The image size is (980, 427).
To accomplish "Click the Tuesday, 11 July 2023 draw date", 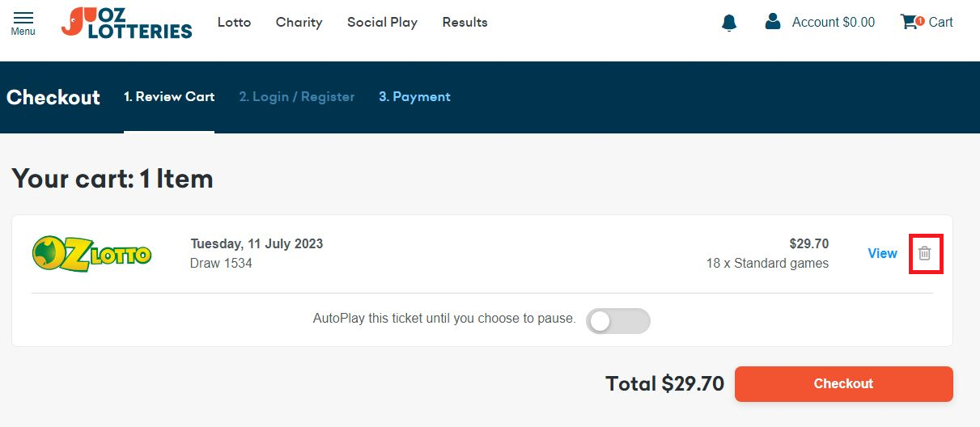I will click(257, 244).
